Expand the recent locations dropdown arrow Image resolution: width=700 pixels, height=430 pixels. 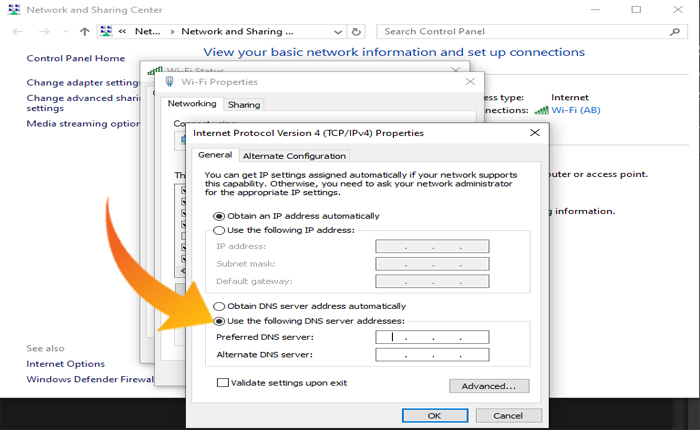[x=63, y=31]
